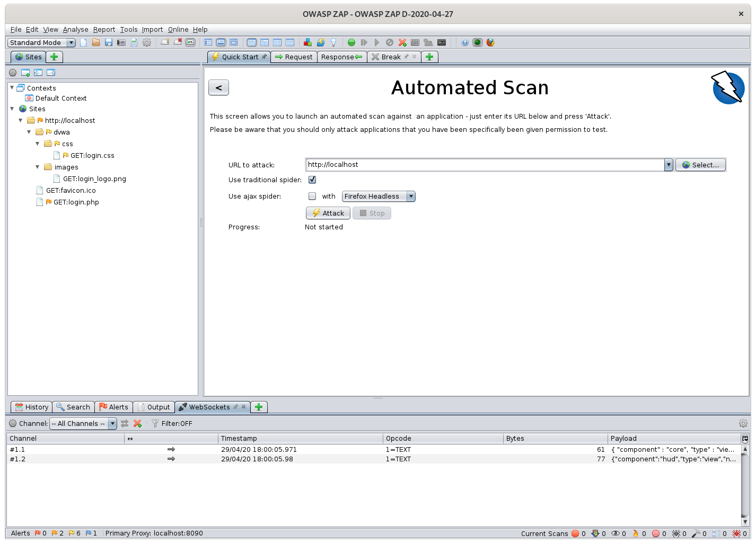Switch to the Alerts tab

click(x=113, y=407)
